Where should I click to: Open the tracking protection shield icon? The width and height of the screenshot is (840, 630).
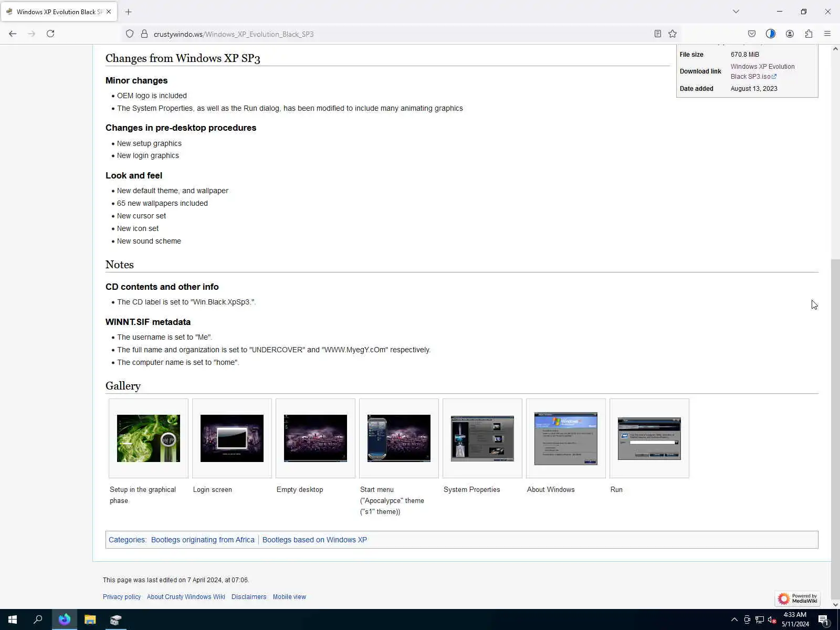pyautogui.click(x=130, y=34)
